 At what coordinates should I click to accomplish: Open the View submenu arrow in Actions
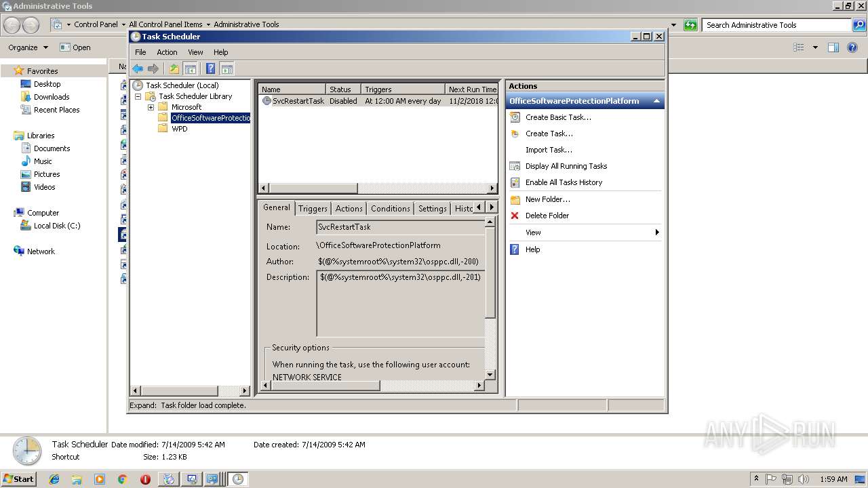(x=656, y=232)
